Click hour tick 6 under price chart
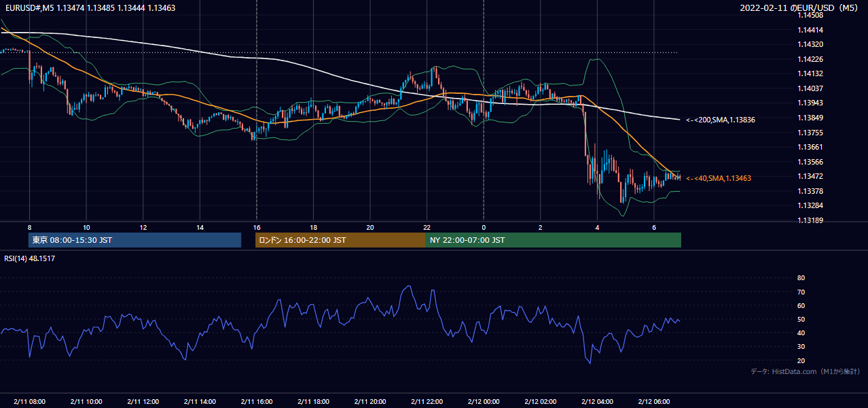868x408 pixels. 653,227
